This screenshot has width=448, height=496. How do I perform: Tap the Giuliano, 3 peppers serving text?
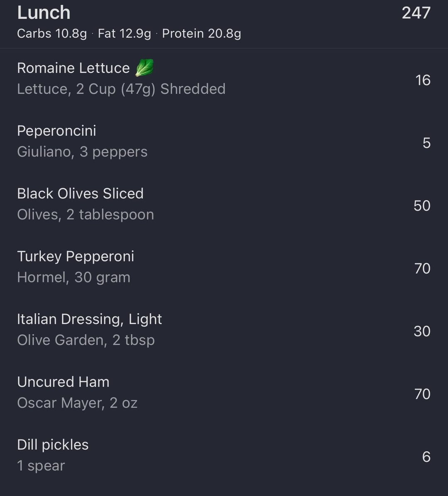82,152
